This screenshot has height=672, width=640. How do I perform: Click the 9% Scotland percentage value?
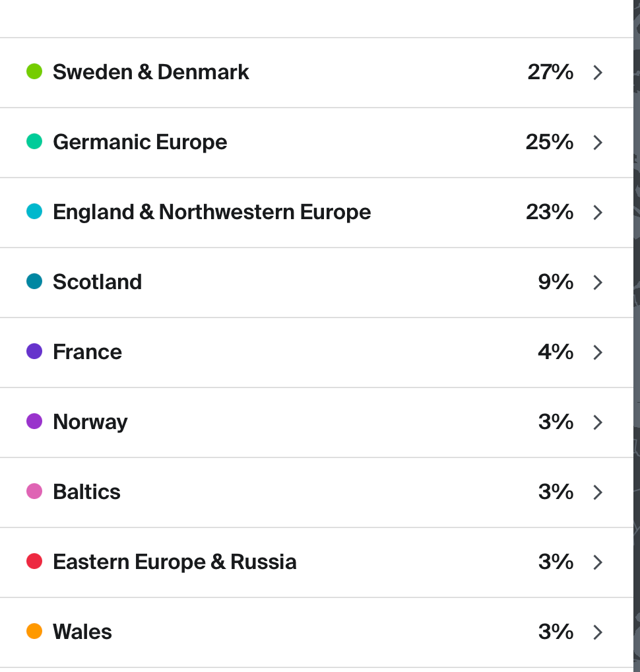tap(556, 282)
